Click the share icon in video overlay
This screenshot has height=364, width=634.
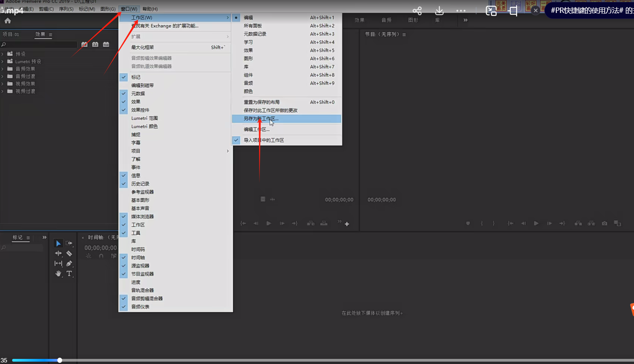pos(417,11)
